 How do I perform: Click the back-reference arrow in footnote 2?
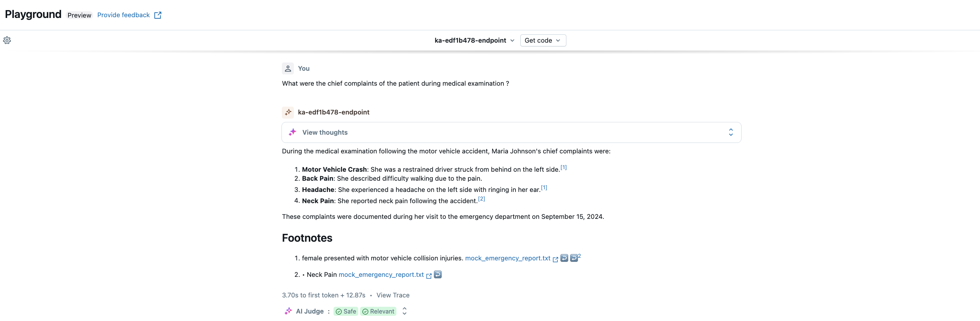tap(438, 275)
